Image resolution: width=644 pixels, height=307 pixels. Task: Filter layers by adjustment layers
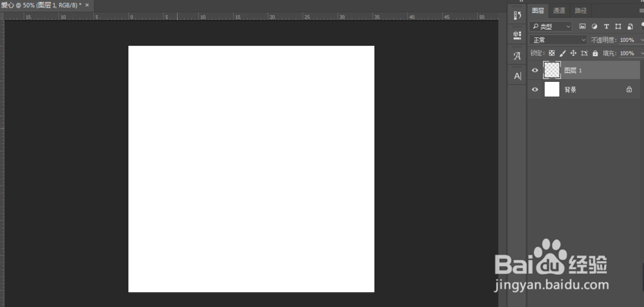tap(594, 26)
